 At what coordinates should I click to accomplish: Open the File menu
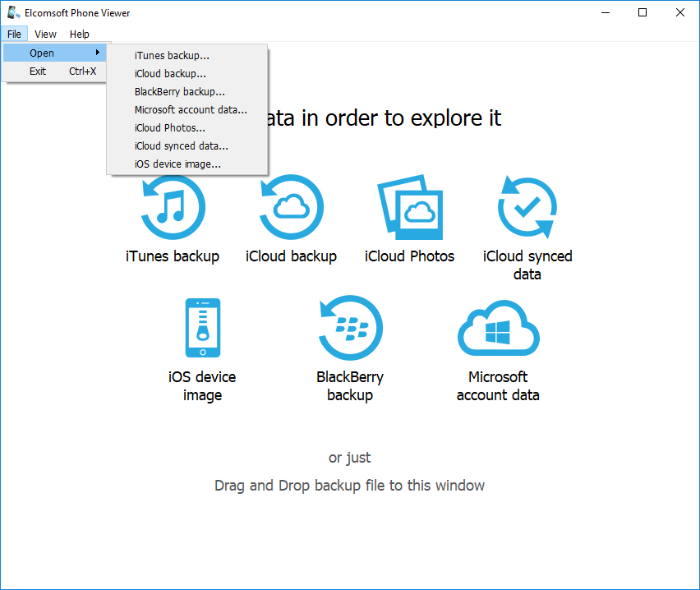(x=14, y=34)
